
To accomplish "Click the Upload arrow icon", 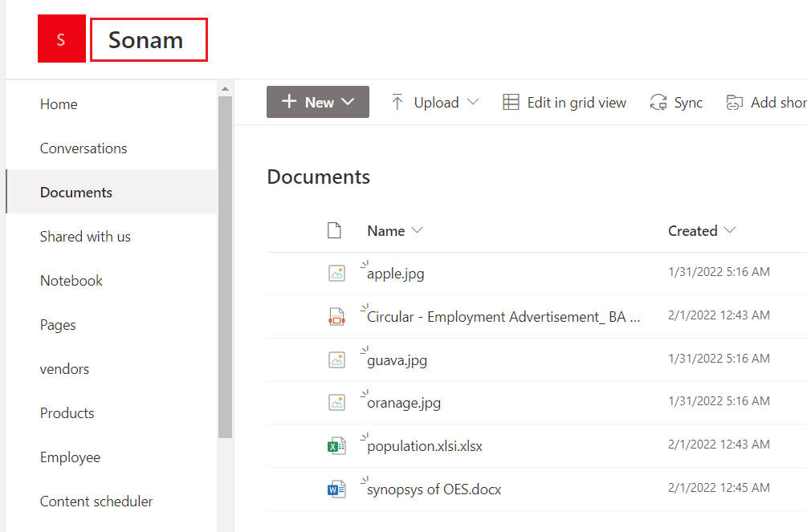I will point(397,102).
